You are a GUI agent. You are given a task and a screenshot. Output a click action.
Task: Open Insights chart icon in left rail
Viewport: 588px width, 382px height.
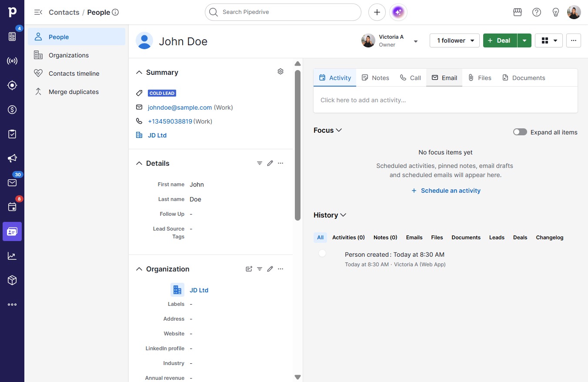[12, 256]
